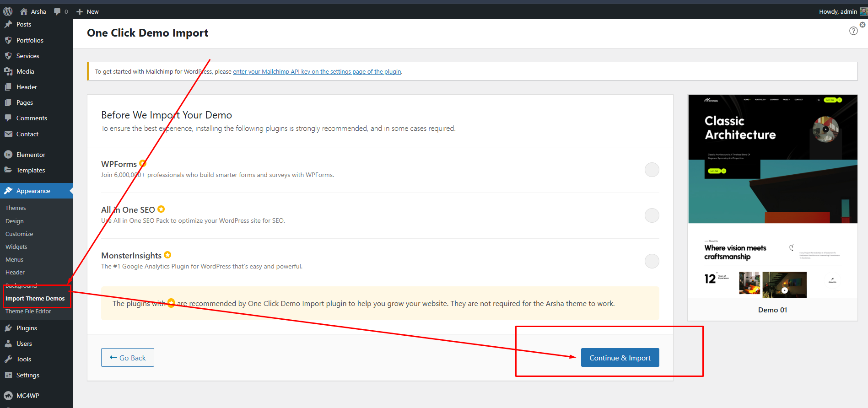Viewport: 868px width, 408px height.
Task: Open the Theme File Editor submenu item
Action: [28, 311]
